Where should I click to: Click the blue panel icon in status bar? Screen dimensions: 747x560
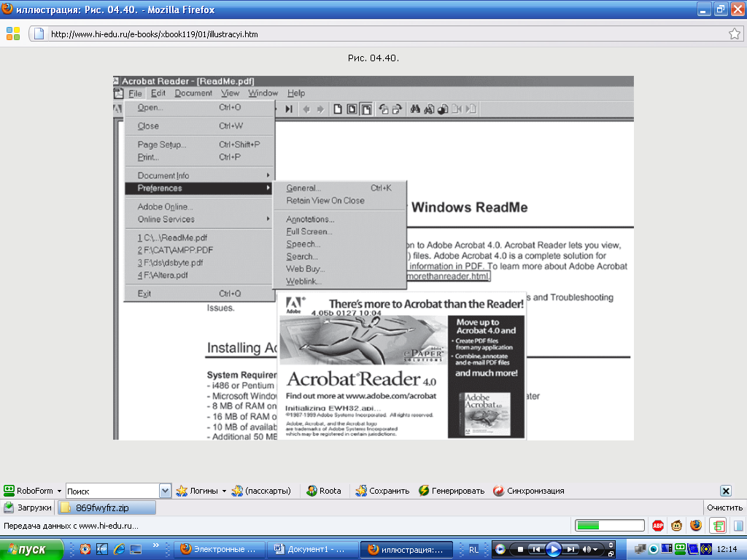click(738, 526)
